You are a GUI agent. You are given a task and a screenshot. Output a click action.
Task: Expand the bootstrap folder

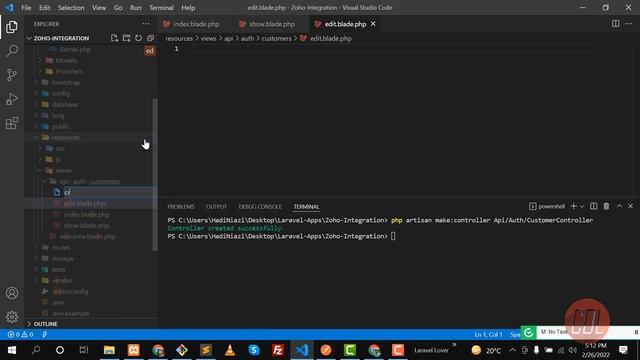(65, 82)
